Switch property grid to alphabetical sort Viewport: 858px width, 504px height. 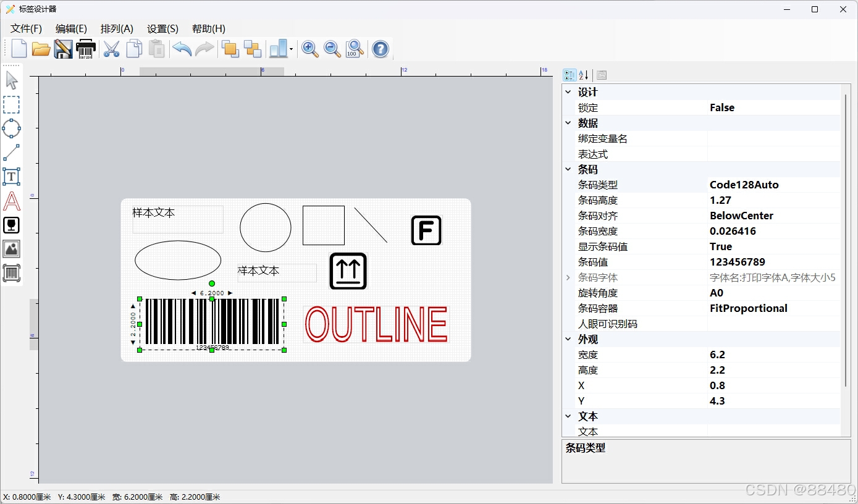point(584,75)
